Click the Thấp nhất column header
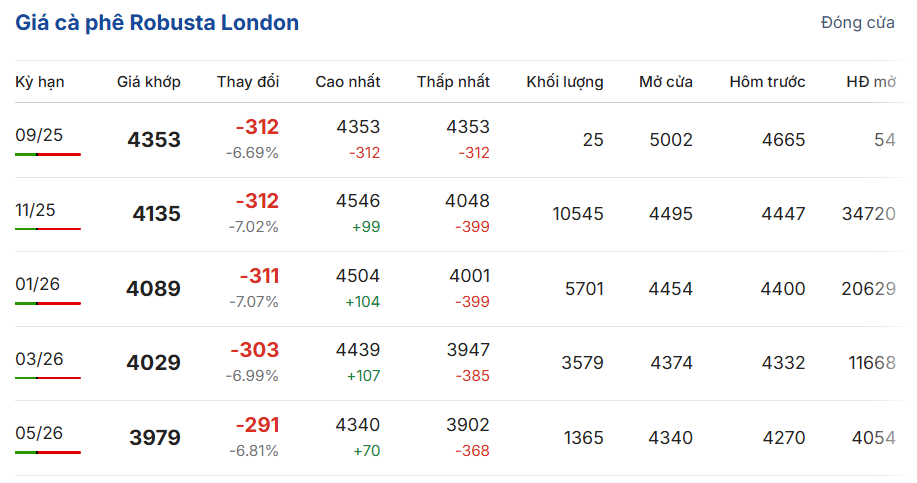The width and height of the screenshot is (917, 483). click(453, 82)
